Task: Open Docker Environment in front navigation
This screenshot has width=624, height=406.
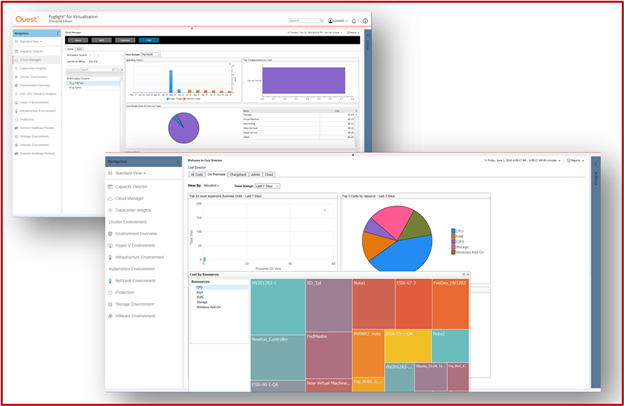Action: (x=128, y=222)
